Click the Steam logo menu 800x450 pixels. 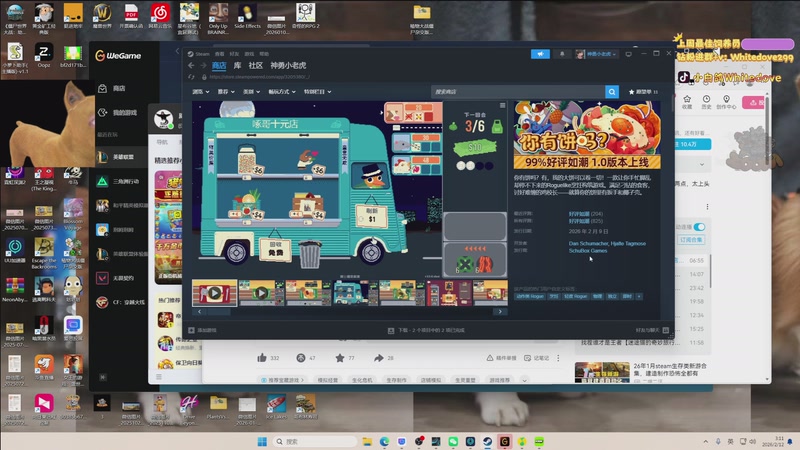point(198,54)
